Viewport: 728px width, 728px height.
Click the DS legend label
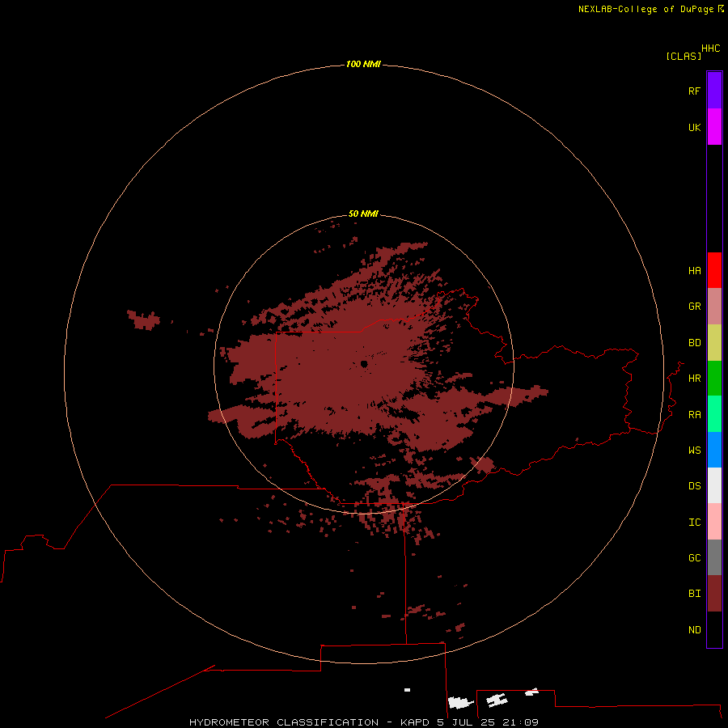(x=694, y=486)
